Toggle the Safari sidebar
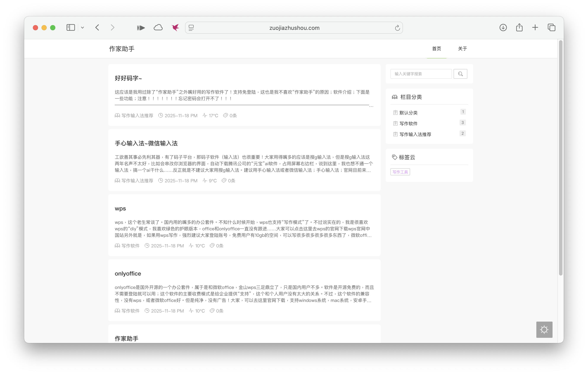588x375 pixels. pos(70,27)
